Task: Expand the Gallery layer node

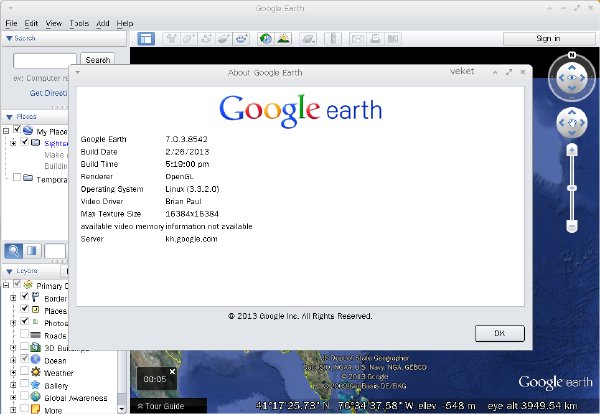Action: (13, 385)
